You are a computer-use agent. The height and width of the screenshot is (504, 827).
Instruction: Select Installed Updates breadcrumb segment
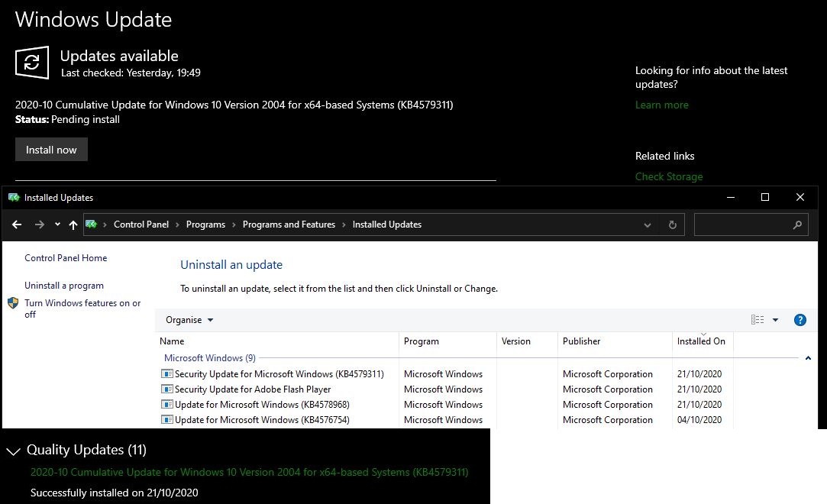pyautogui.click(x=386, y=224)
